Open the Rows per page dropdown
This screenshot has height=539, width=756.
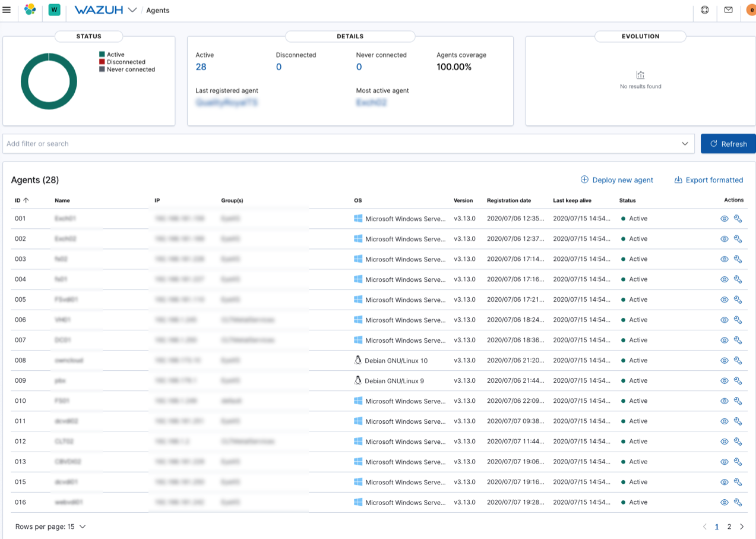(x=50, y=527)
